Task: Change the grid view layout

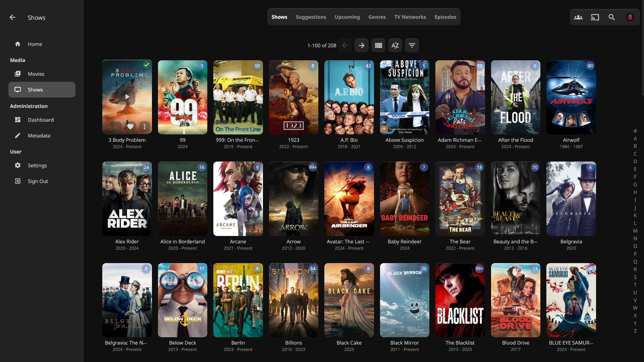Action: (x=378, y=45)
